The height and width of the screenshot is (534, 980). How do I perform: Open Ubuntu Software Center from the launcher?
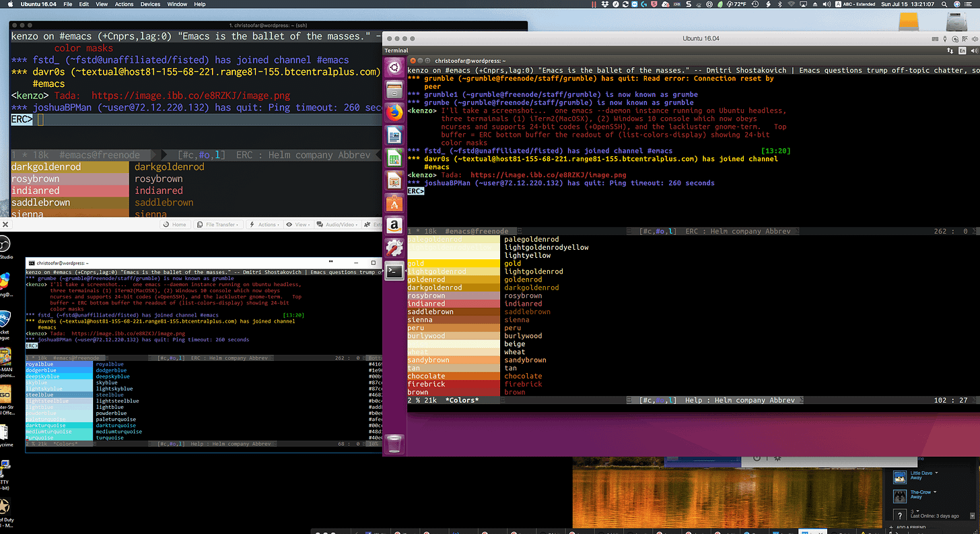pos(394,203)
